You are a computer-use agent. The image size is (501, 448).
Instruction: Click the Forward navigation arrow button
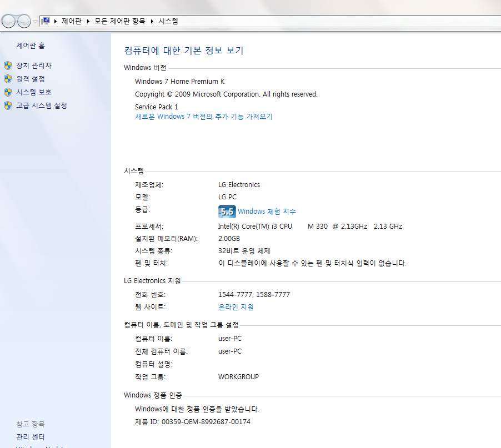[24, 22]
